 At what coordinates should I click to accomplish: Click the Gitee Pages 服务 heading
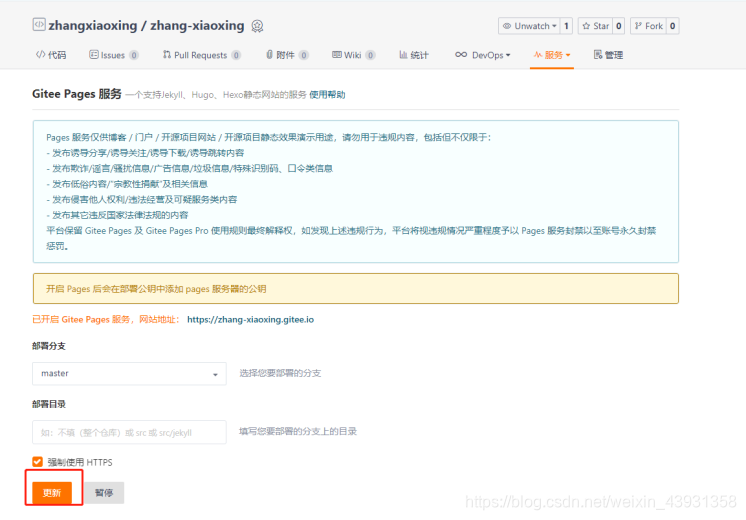(x=77, y=94)
